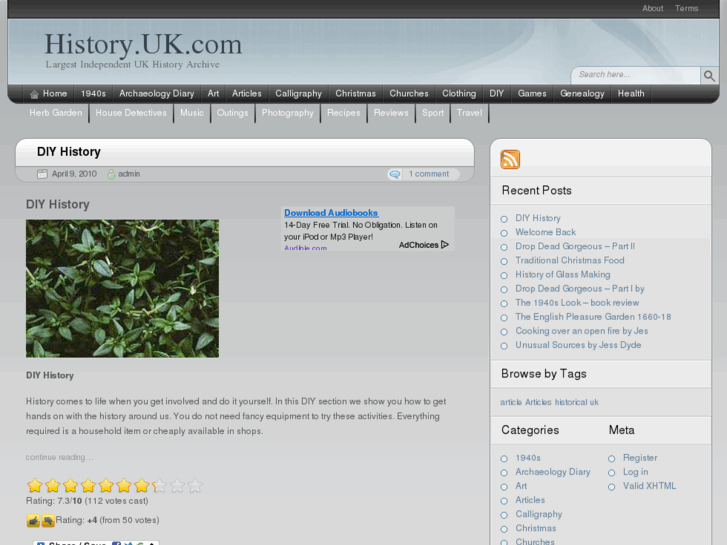Switch to the Music tab

coord(192,113)
